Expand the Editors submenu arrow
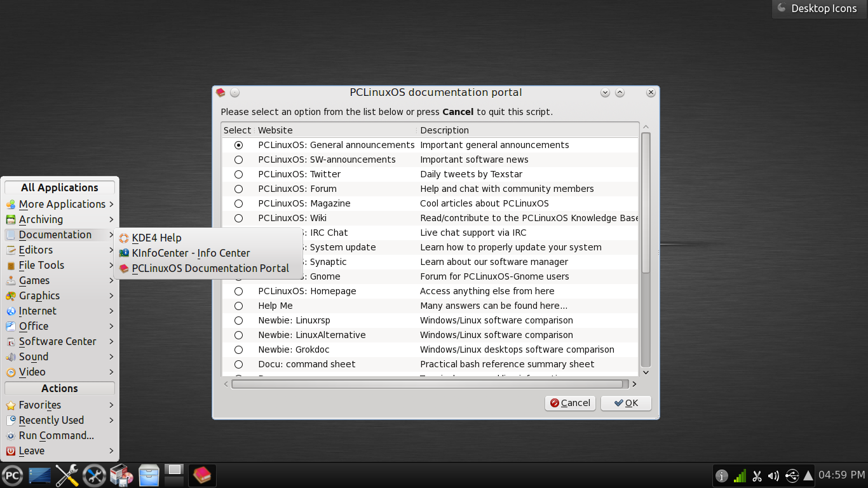The height and width of the screenshot is (488, 868). coord(111,250)
